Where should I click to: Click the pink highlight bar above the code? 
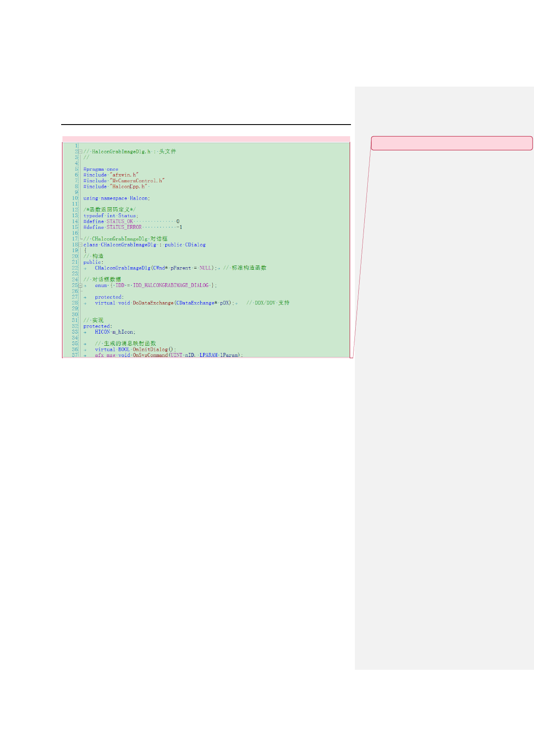(206, 139)
